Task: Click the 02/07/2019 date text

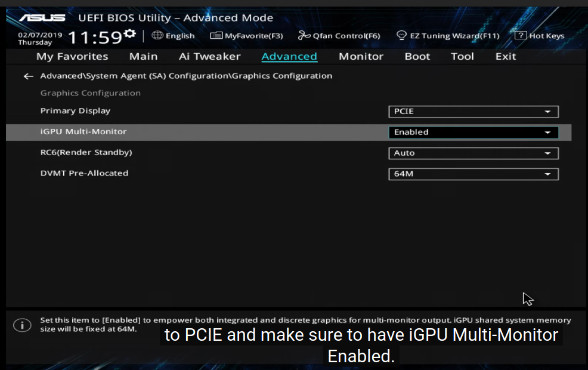Action: tap(40, 35)
